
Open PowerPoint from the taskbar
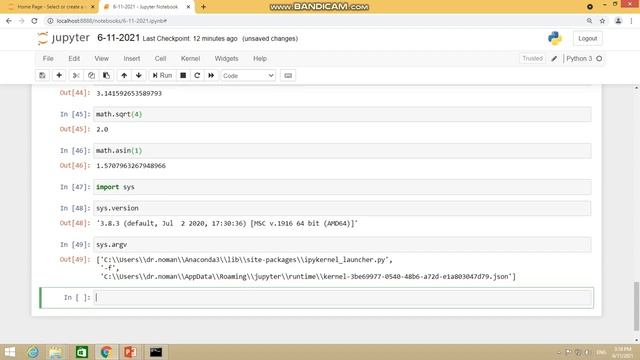tap(130, 352)
